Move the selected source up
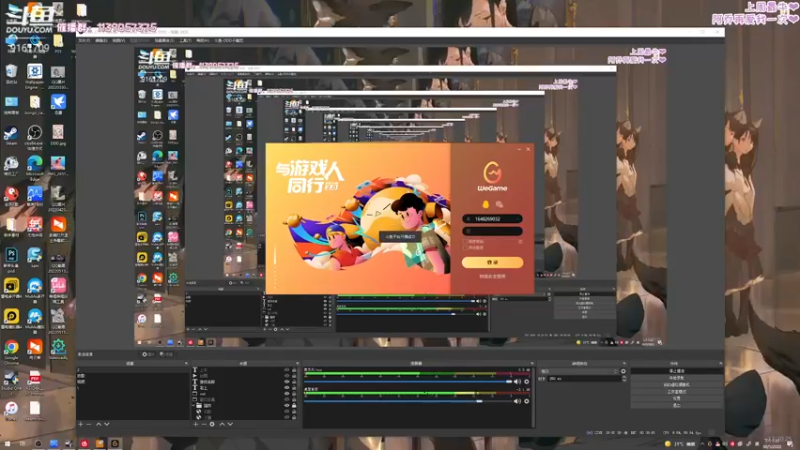Image resolution: width=800 pixels, height=450 pixels. [x=222, y=424]
